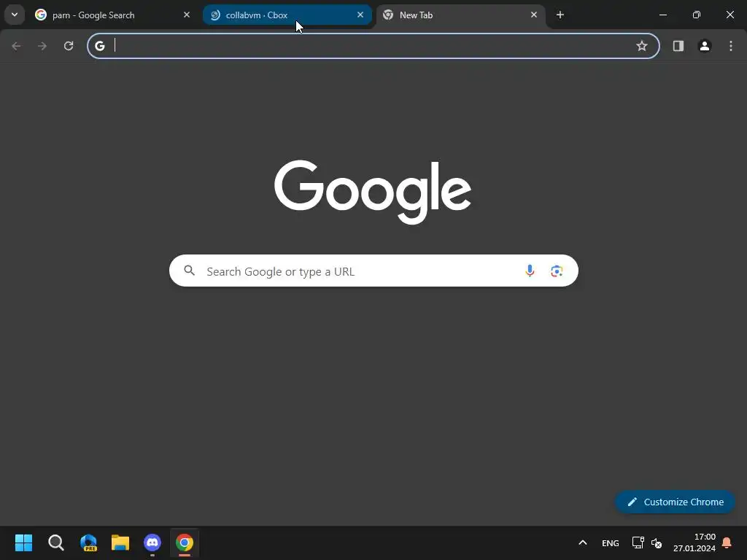Open the Windows Start menu

click(23, 542)
